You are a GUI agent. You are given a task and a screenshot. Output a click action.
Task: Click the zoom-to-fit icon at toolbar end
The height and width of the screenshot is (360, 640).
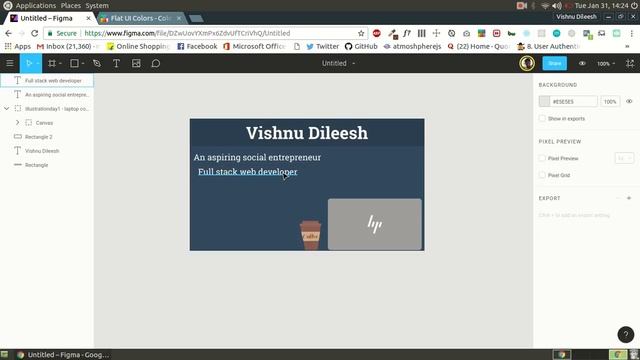[x=630, y=63]
